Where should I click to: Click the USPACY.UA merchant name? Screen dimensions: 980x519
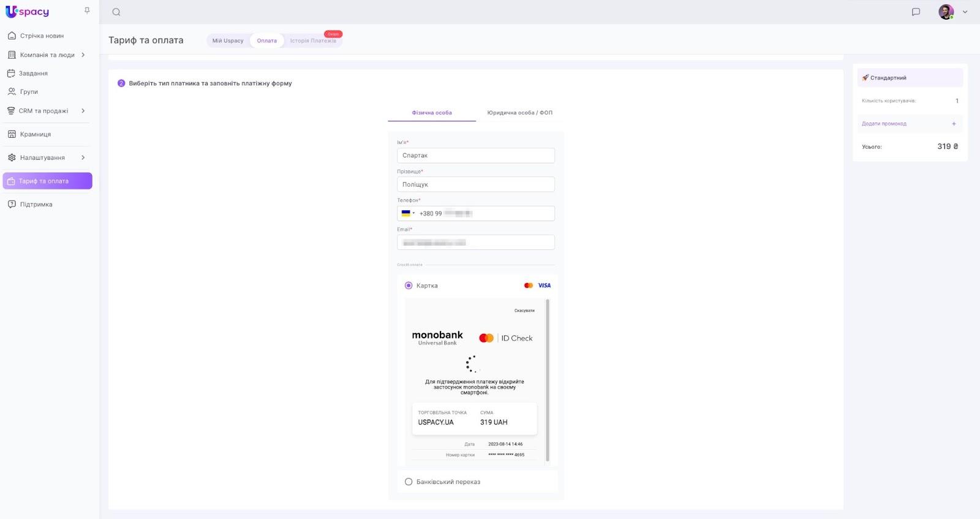click(436, 422)
